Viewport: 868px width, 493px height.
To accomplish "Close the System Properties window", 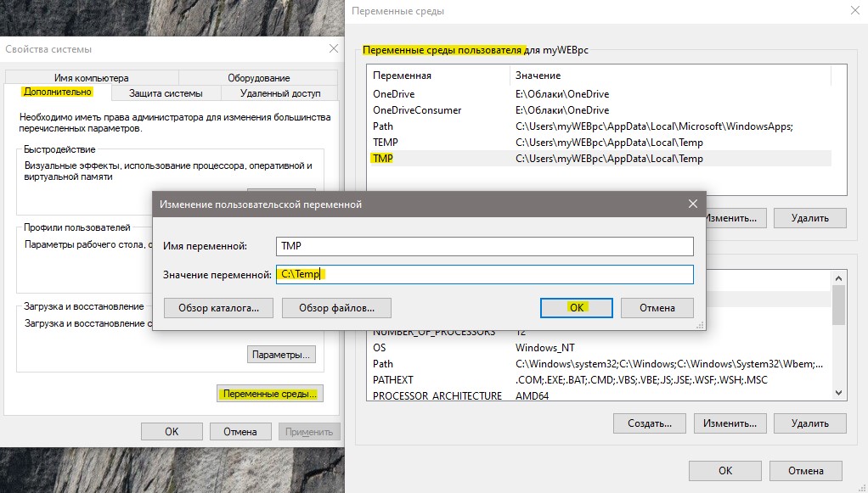I will pos(333,48).
